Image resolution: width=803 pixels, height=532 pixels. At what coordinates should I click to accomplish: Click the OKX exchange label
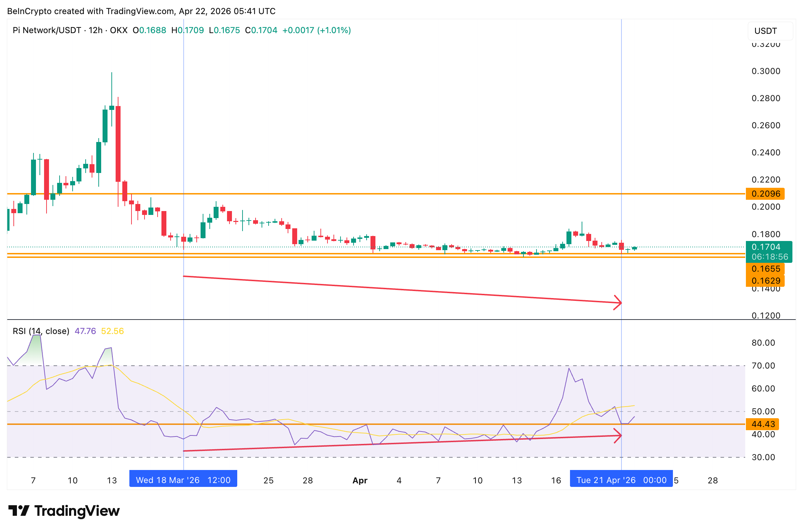click(x=120, y=30)
